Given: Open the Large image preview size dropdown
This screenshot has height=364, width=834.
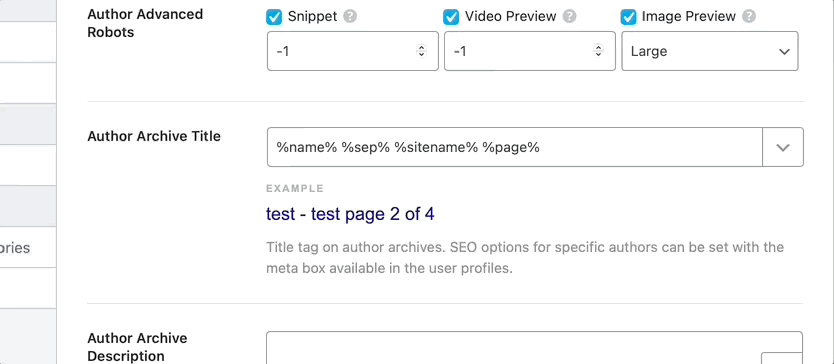Looking at the screenshot, I should 710,51.
